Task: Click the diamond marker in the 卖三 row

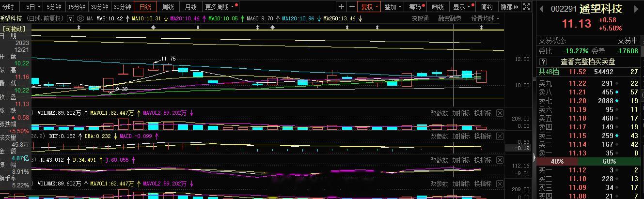Action: click(617, 136)
